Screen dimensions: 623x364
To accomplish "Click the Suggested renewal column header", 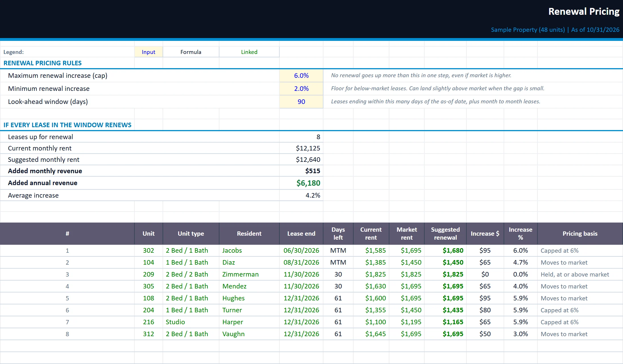I will [445, 234].
